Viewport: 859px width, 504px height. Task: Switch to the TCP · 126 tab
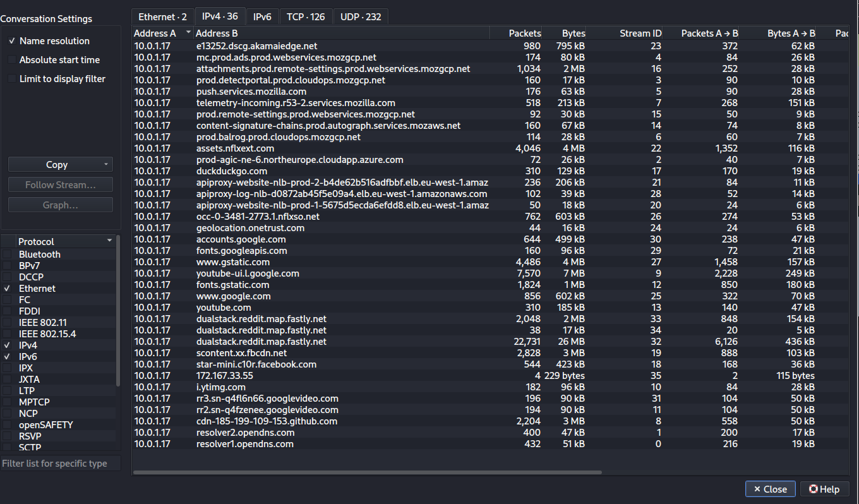[306, 16]
